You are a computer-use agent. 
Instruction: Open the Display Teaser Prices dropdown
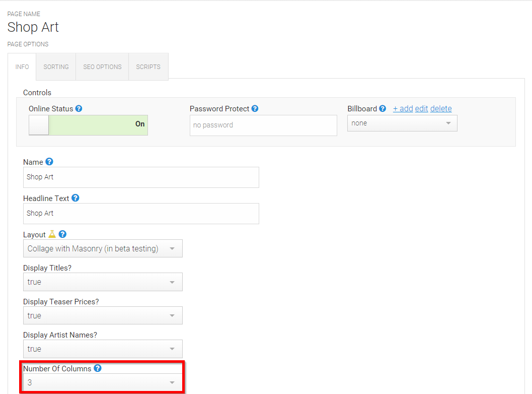pos(103,315)
